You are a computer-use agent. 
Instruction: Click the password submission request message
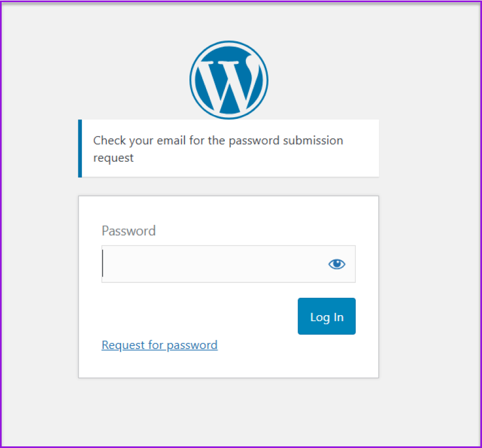[x=218, y=148]
